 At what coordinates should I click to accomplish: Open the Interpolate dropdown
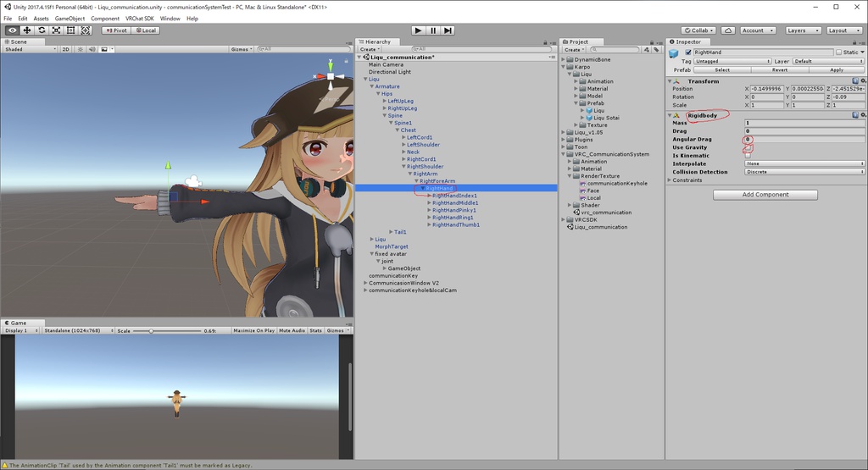[x=804, y=163]
